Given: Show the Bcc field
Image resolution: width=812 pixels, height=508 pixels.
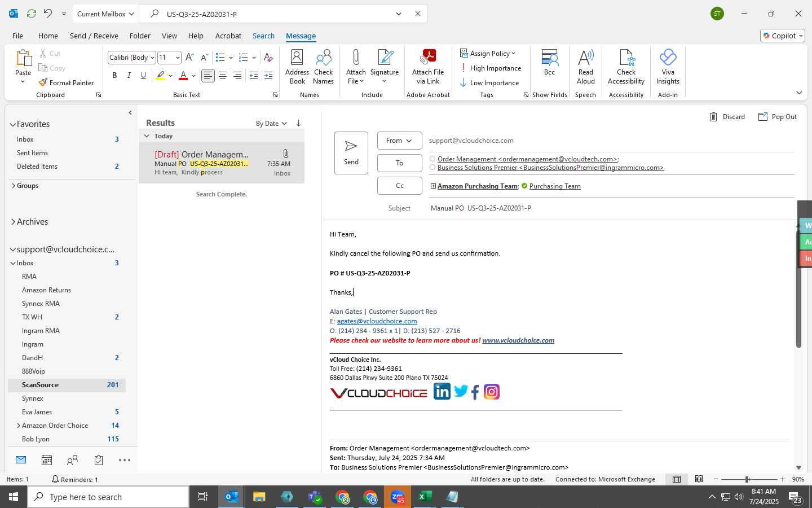Looking at the screenshot, I should coord(549,63).
